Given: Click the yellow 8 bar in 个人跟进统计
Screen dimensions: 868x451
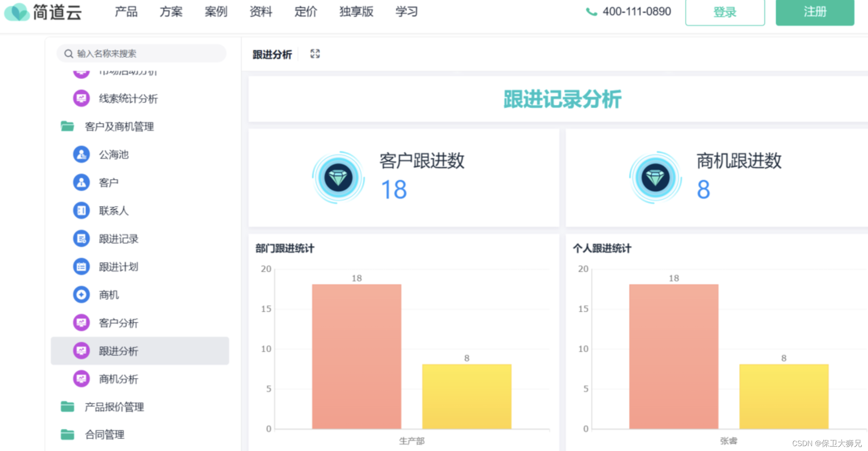Looking at the screenshot, I should (784, 396).
